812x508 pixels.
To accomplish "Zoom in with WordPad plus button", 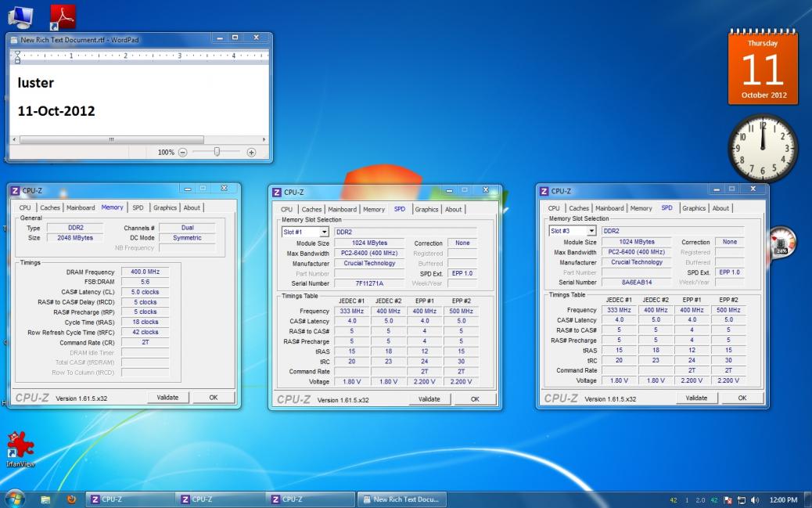I will pyautogui.click(x=251, y=153).
